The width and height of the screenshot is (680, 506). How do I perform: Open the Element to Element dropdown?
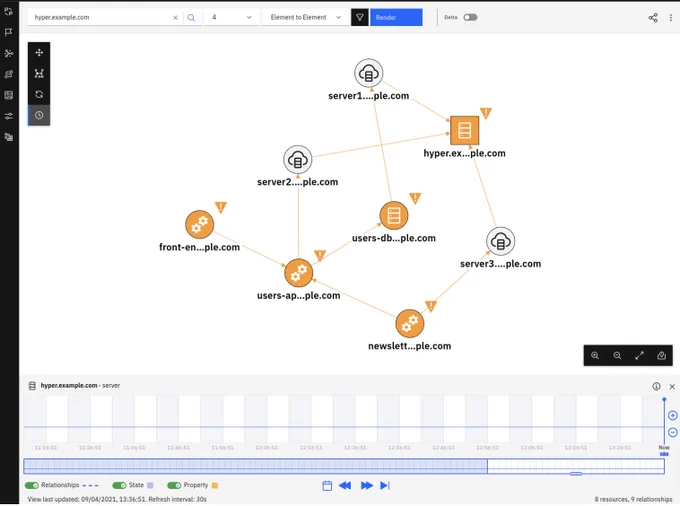[x=305, y=17]
